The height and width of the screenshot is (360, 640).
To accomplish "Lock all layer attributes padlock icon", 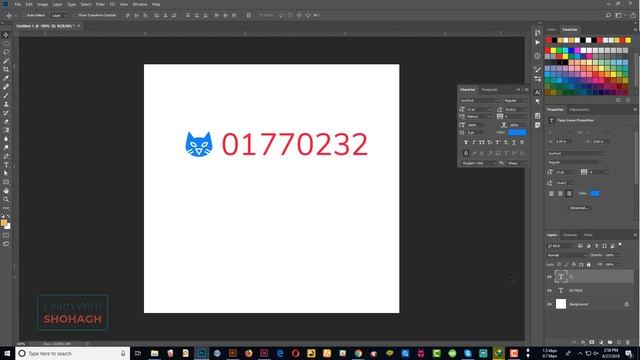I will (589, 264).
